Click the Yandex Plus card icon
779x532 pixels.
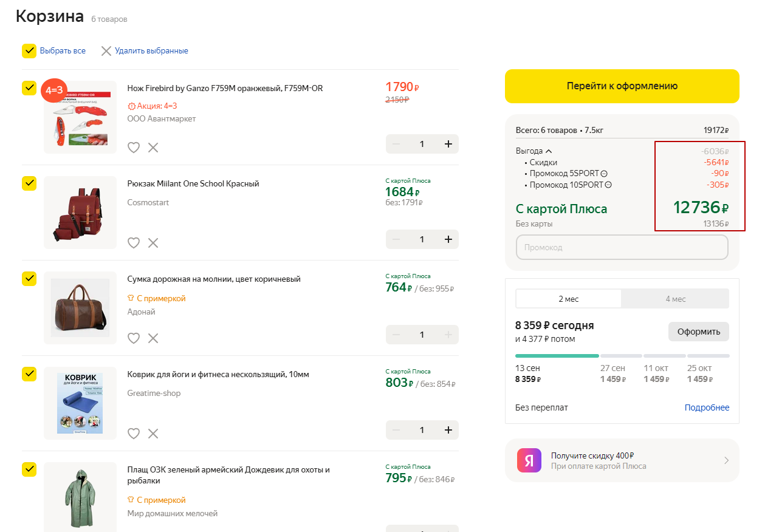(529, 460)
